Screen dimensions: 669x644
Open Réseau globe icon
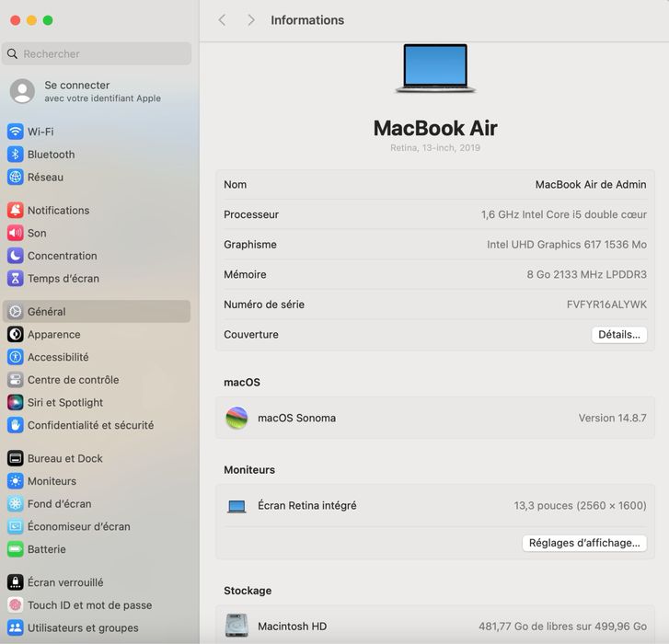pos(16,177)
